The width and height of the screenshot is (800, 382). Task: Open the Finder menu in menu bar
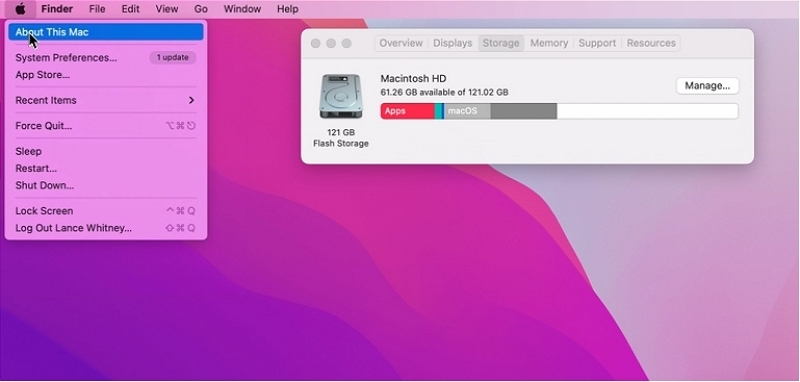(x=57, y=9)
